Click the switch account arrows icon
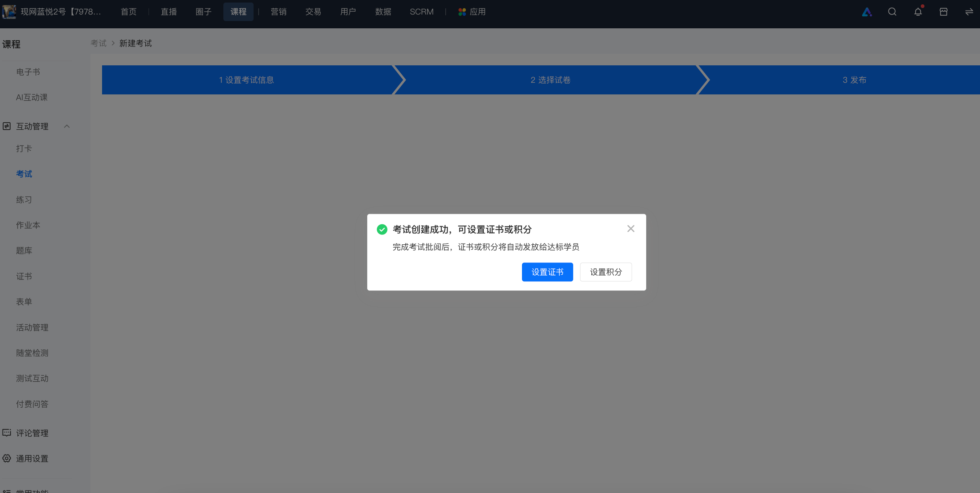Screen dimensions: 980x493 click(969, 12)
